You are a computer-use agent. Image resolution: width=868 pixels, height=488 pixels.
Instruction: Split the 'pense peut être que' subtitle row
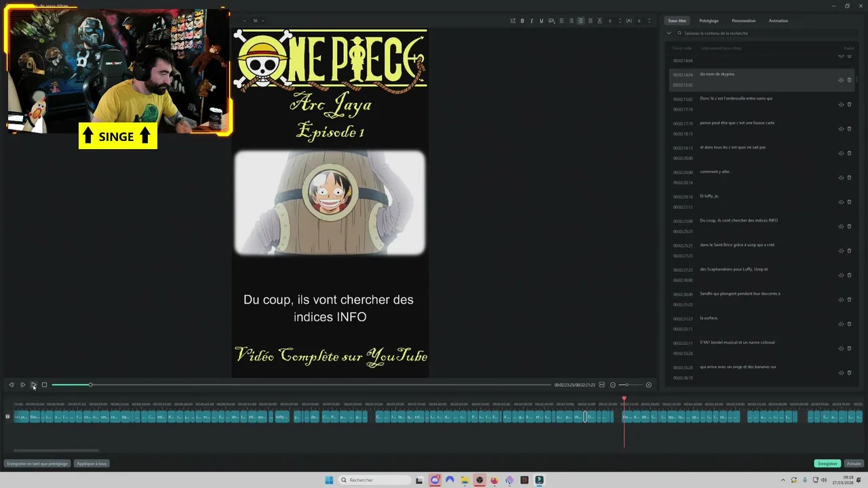pyautogui.click(x=841, y=129)
